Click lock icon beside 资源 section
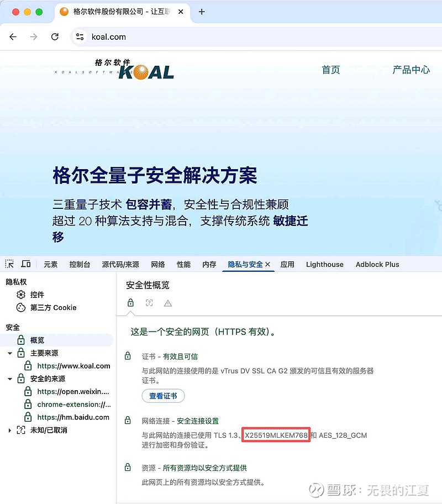442x504 pixels. tap(128, 467)
